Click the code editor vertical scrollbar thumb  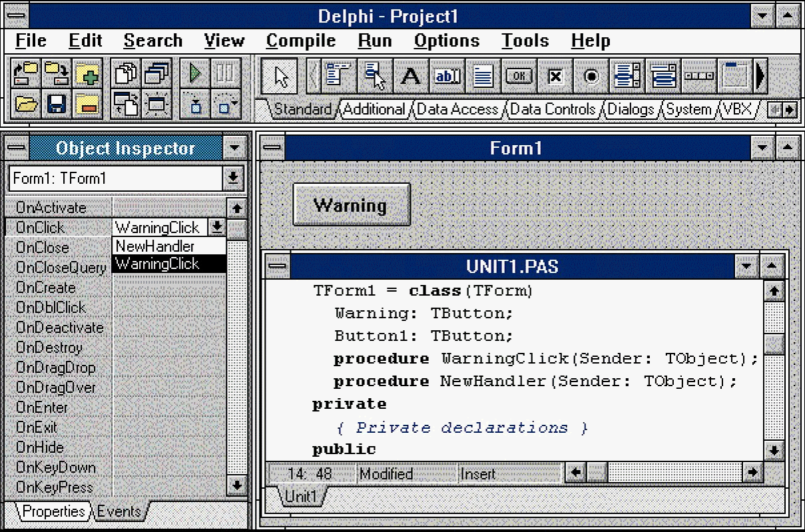(772, 344)
